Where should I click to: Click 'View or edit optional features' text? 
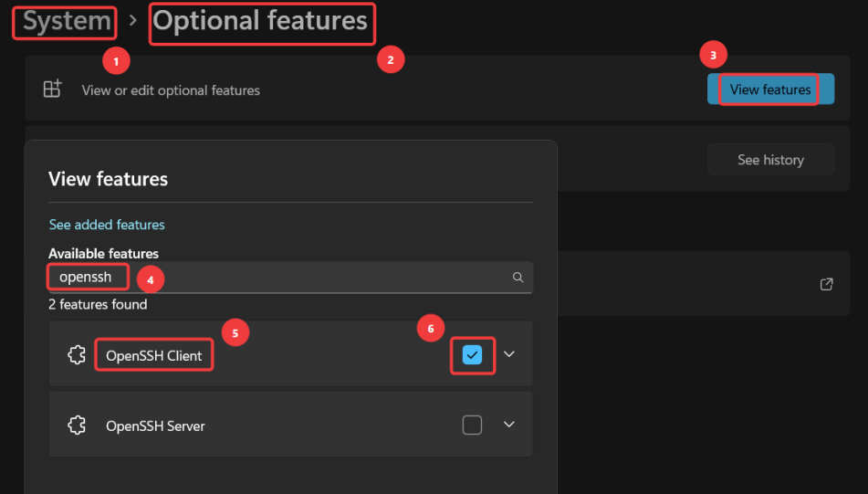tap(171, 90)
